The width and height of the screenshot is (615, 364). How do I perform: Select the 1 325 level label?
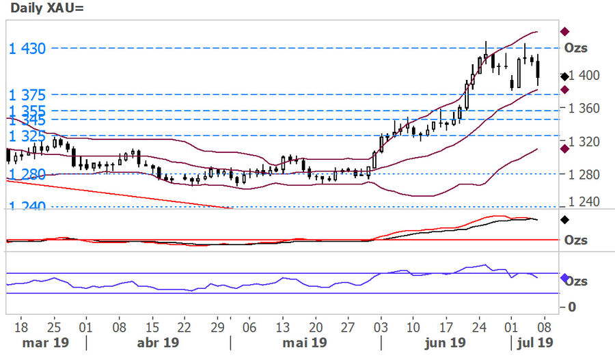click(x=27, y=135)
